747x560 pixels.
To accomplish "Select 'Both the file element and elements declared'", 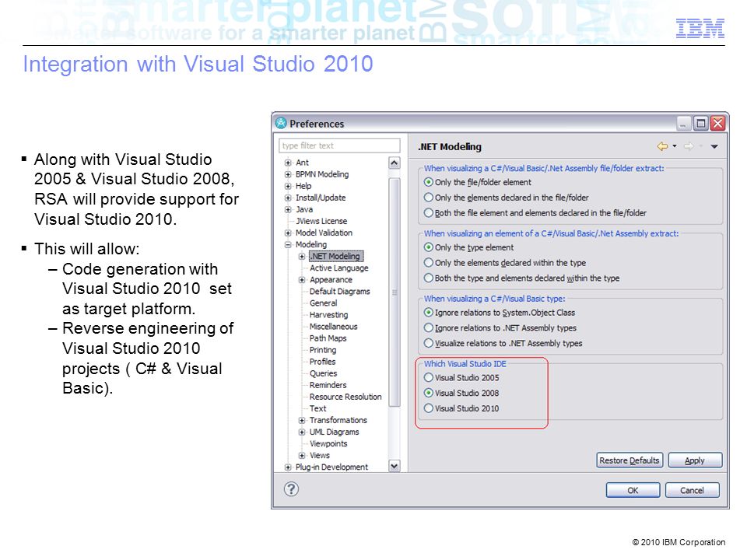I will tap(535, 213).
